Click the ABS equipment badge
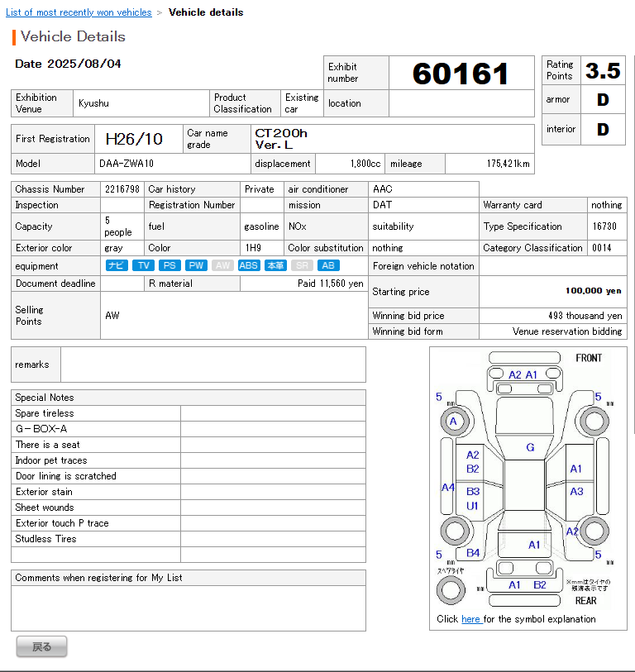 click(x=248, y=265)
